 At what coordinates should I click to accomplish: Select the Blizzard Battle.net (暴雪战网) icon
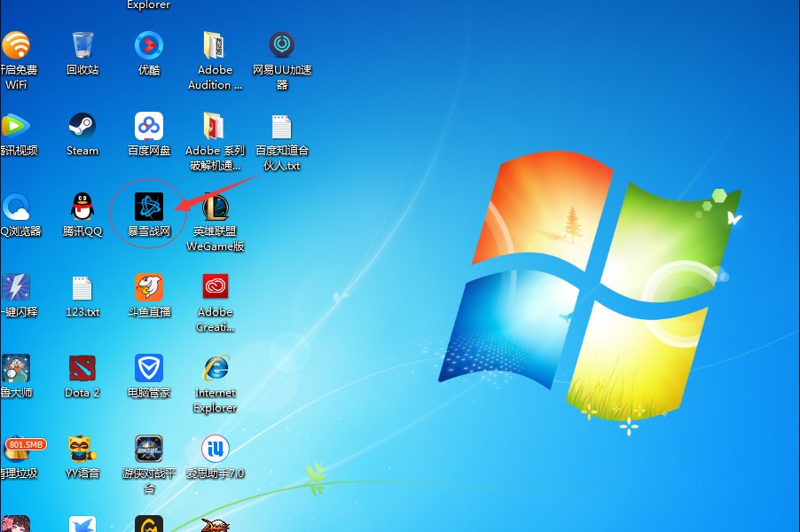149,207
